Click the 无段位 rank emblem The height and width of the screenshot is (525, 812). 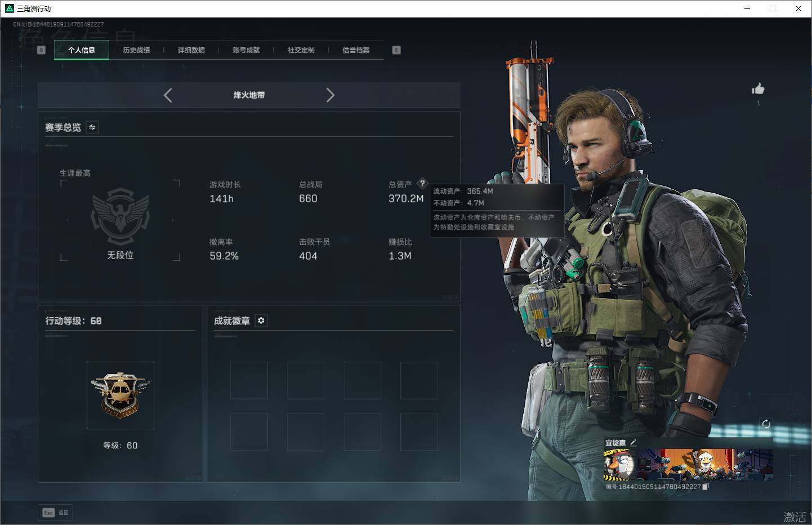coord(120,217)
